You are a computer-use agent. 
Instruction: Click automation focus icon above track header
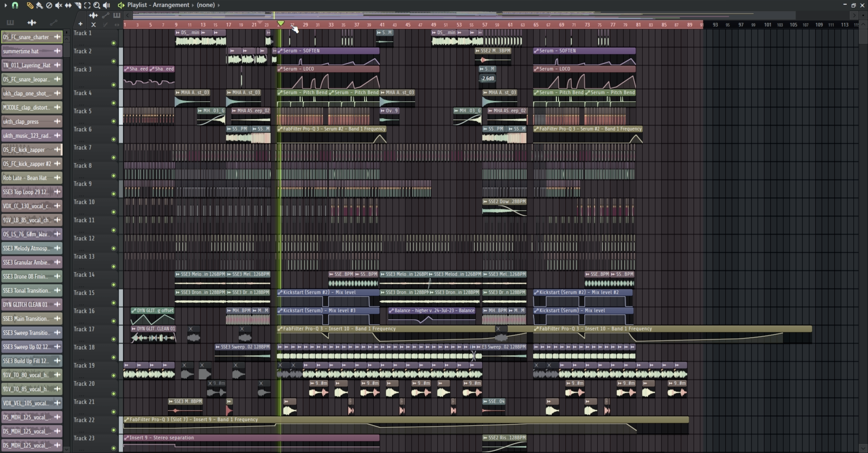point(105,15)
